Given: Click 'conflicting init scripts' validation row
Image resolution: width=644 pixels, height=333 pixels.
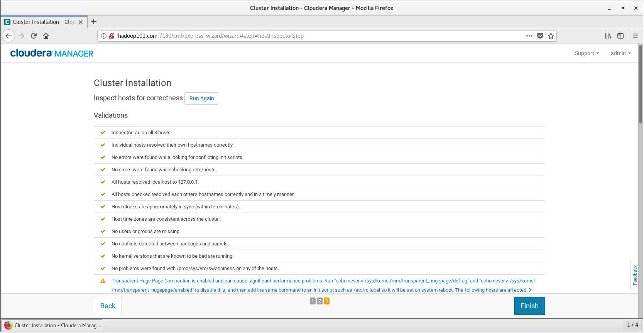Looking at the screenshot, I should [x=319, y=157].
